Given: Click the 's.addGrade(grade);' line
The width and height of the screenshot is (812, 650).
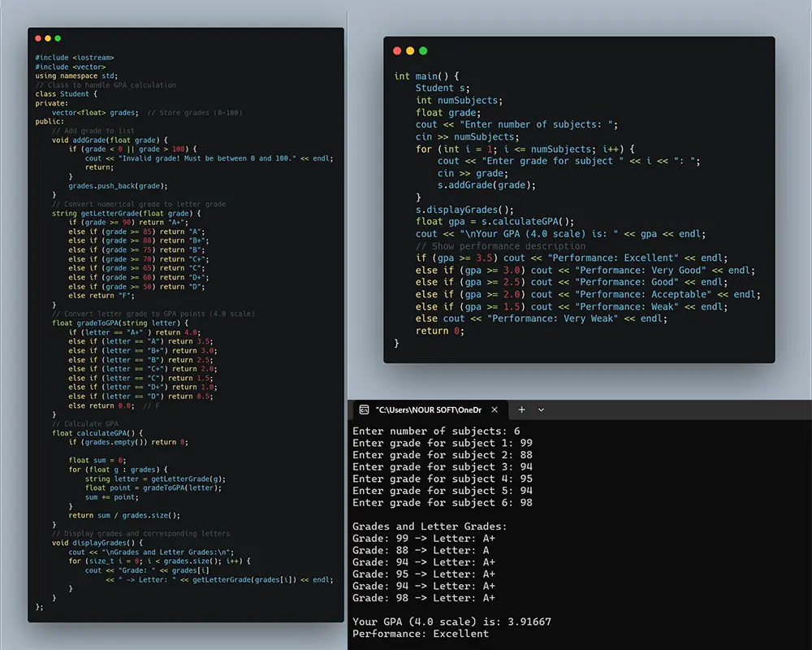Looking at the screenshot, I should 486,185.
